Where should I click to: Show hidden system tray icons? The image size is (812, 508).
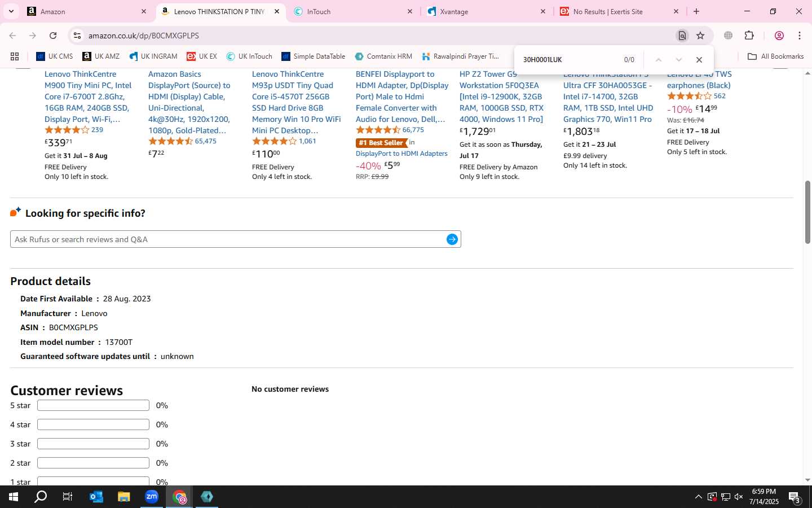tap(698, 497)
